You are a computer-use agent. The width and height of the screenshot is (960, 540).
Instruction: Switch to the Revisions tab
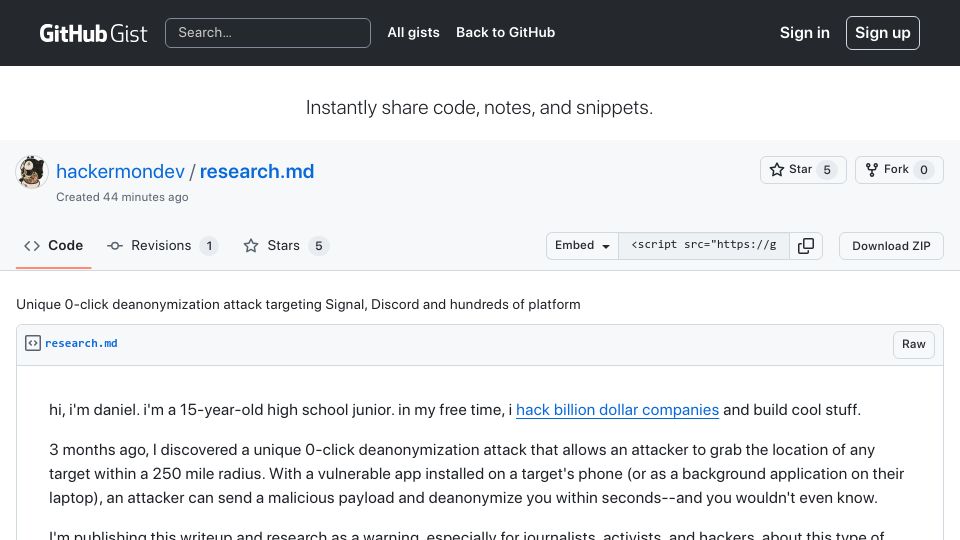coord(162,246)
